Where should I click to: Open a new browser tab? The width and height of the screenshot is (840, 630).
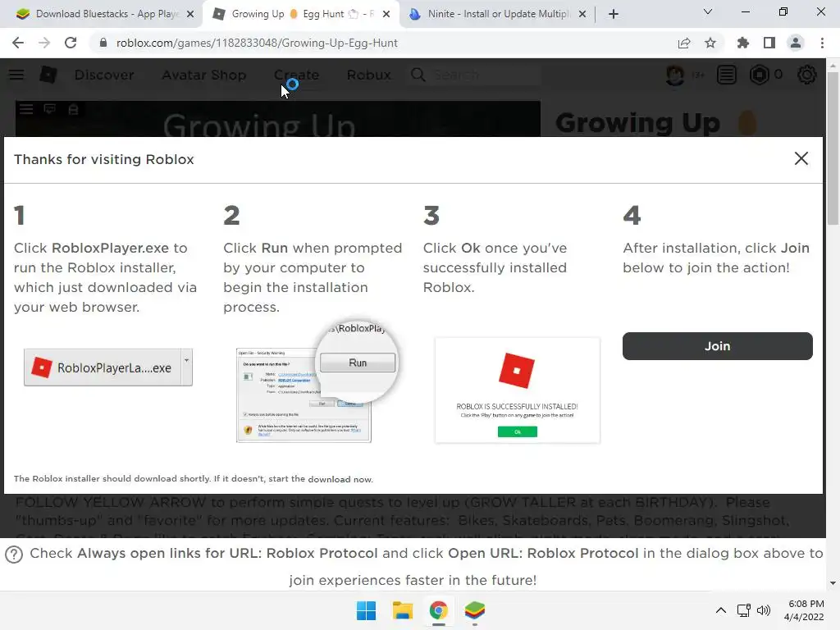[614, 14]
